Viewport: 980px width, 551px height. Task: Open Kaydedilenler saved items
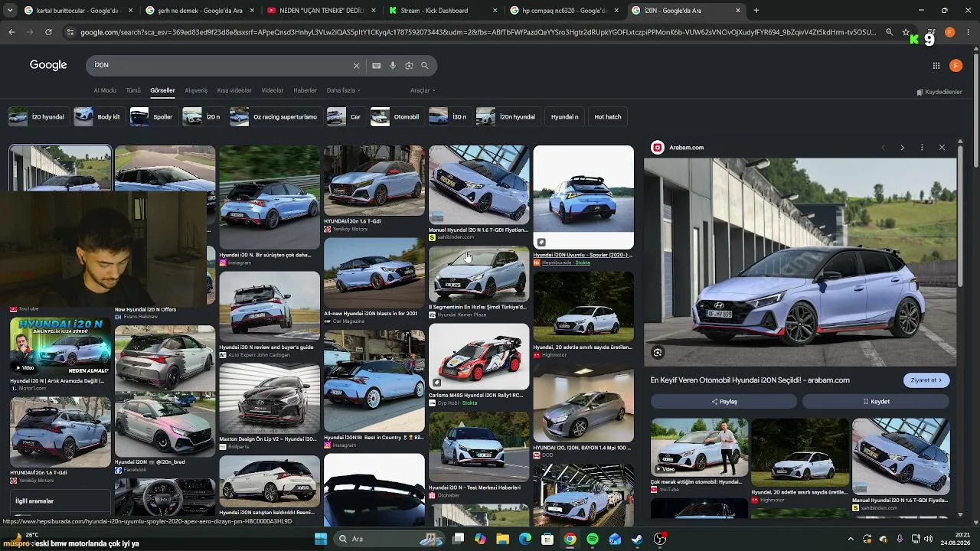(939, 92)
